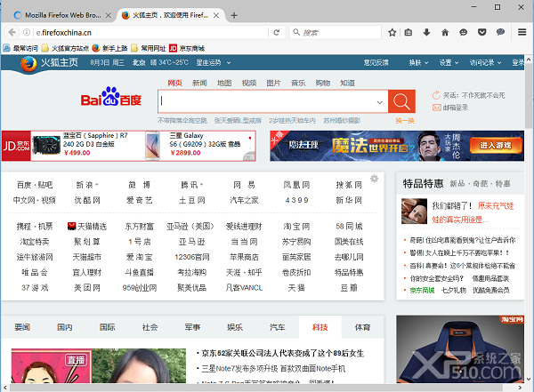
Task: Click the Baidu logo
Action: [111, 97]
